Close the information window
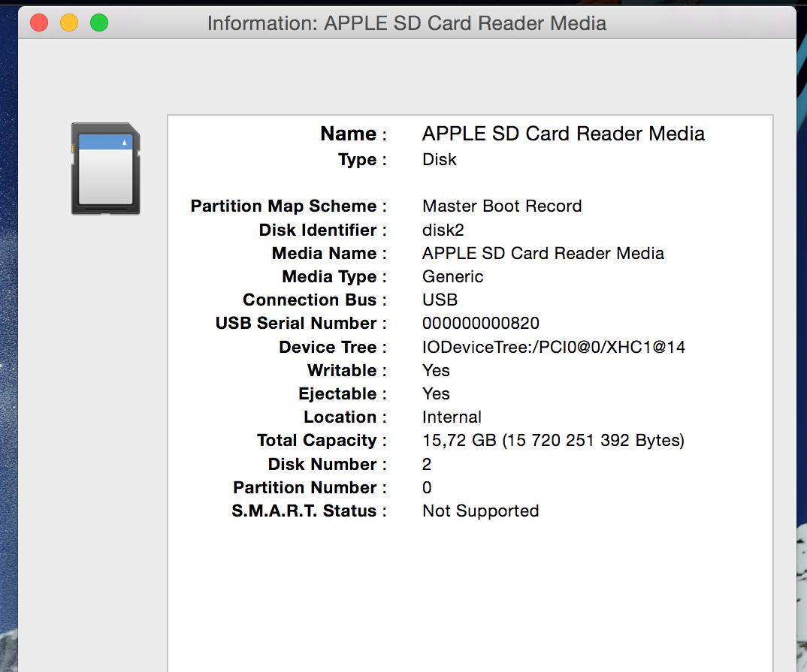This screenshot has width=807, height=672. tap(38, 23)
